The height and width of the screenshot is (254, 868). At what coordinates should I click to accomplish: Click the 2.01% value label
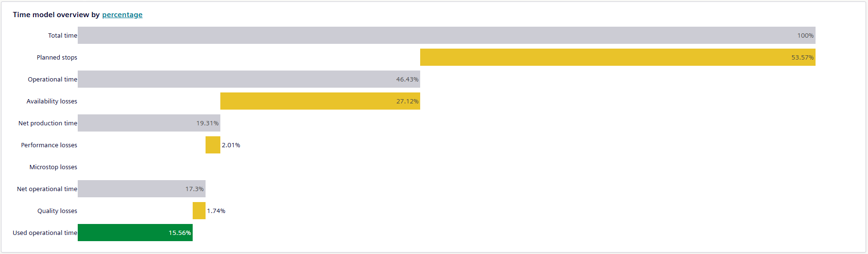pyautogui.click(x=231, y=145)
